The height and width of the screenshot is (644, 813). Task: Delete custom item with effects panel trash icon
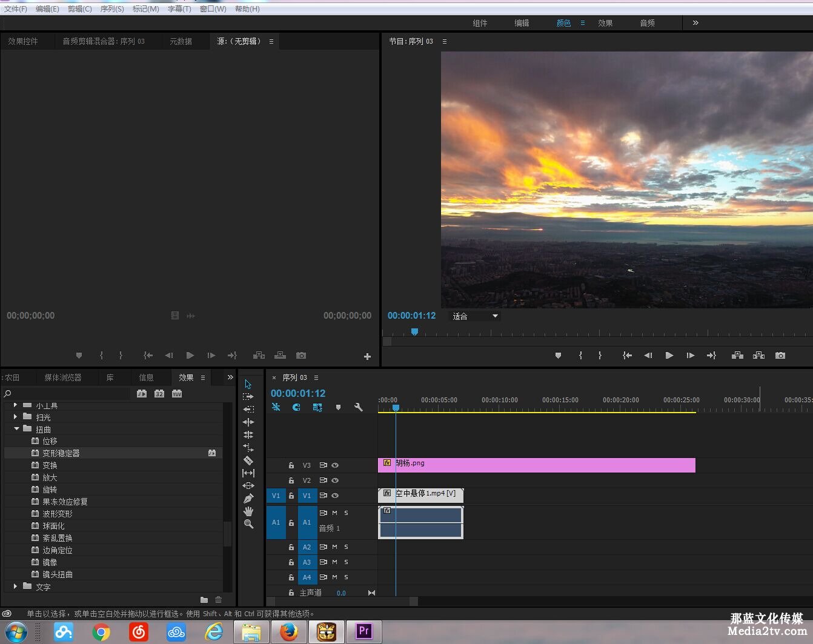click(219, 600)
